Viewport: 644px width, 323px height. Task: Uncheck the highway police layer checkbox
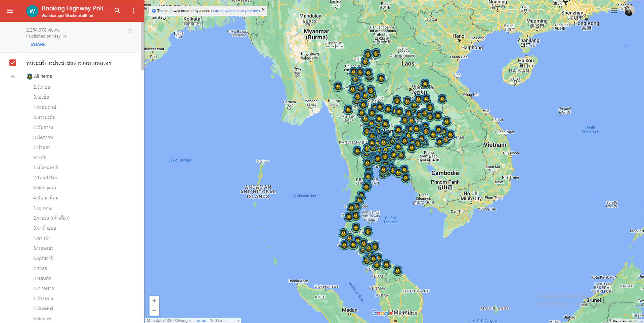point(13,63)
